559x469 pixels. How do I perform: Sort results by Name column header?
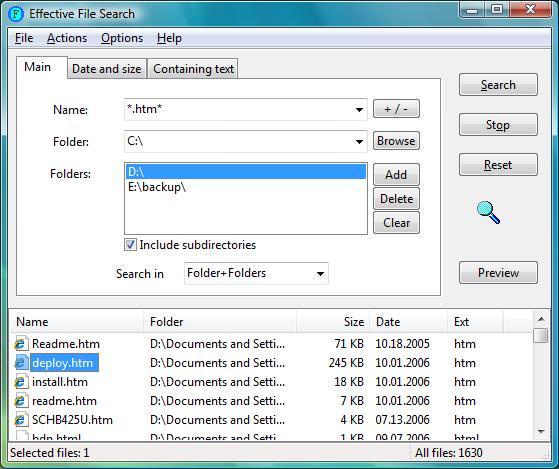[x=77, y=322]
